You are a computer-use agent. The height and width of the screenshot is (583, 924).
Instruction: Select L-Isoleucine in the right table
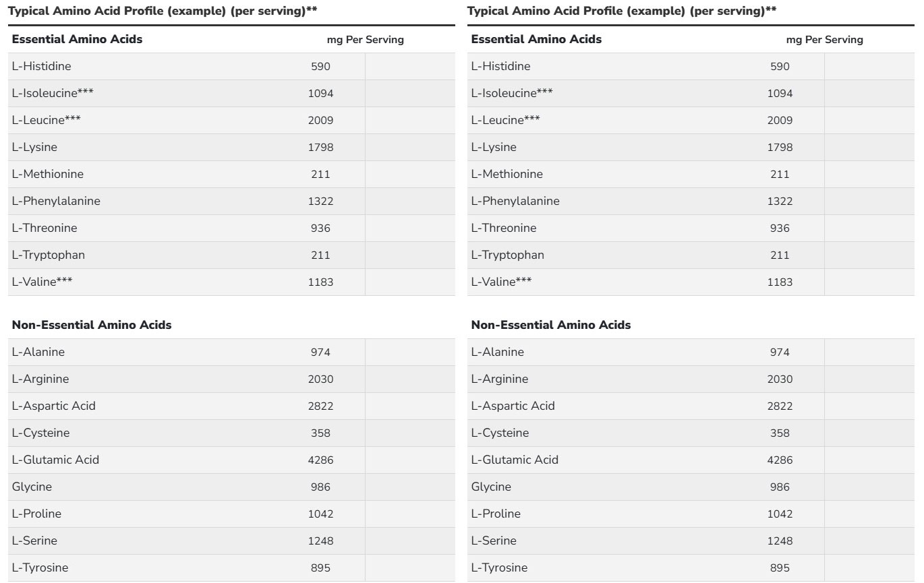click(512, 93)
